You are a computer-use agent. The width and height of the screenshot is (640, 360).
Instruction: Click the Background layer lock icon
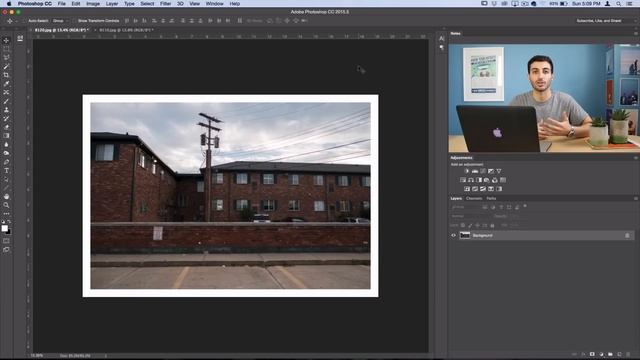(x=627, y=236)
